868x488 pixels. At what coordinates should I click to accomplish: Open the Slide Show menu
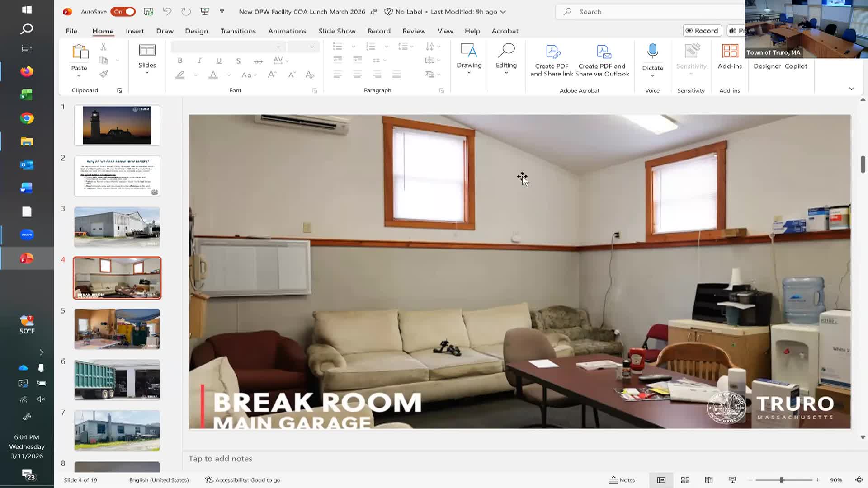click(x=336, y=31)
